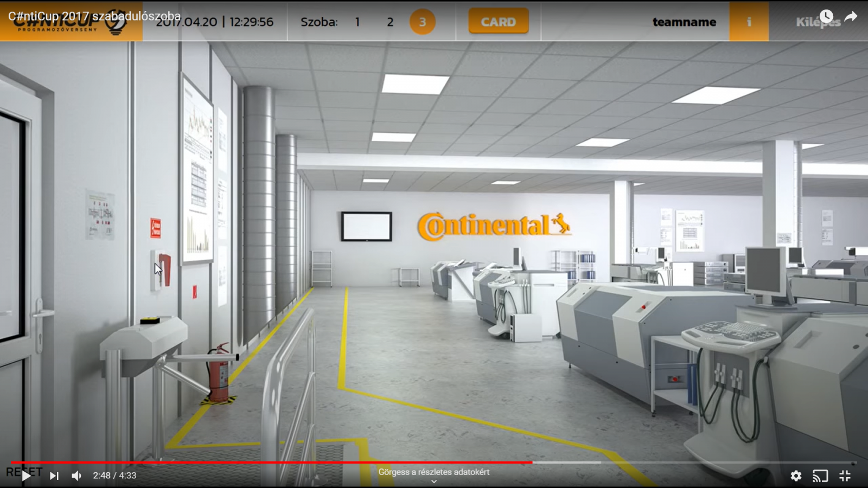Select room 2 in Szoba selector
Screen dimensions: 868x488
tap(390, 22)
